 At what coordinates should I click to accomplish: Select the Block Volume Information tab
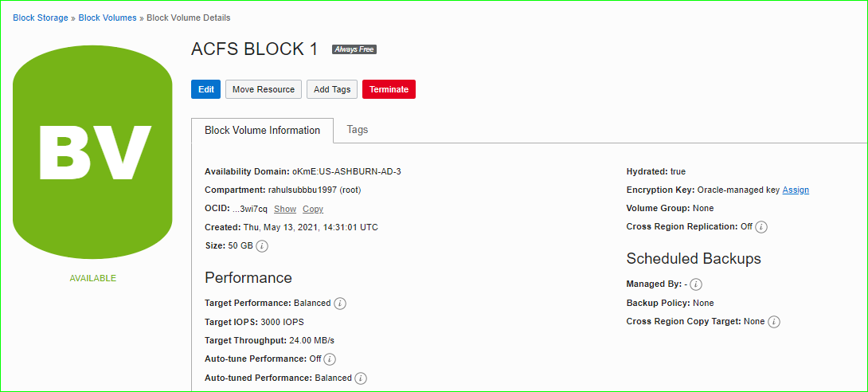pos(262,131)
